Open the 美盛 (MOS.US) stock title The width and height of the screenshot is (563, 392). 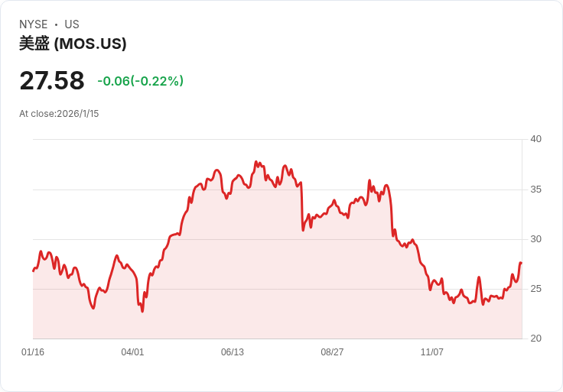pyautogui.click(x=73, y=44)
